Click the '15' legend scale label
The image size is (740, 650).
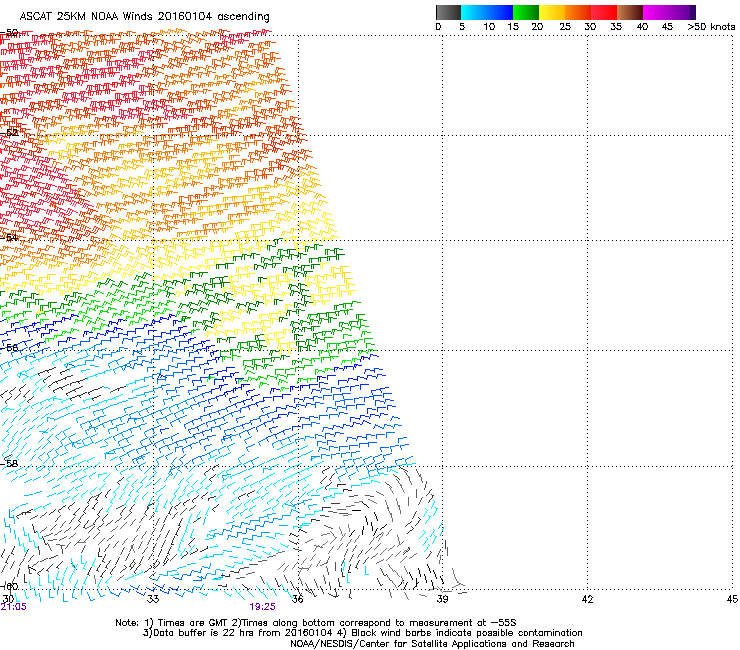[x=513, y=27]
